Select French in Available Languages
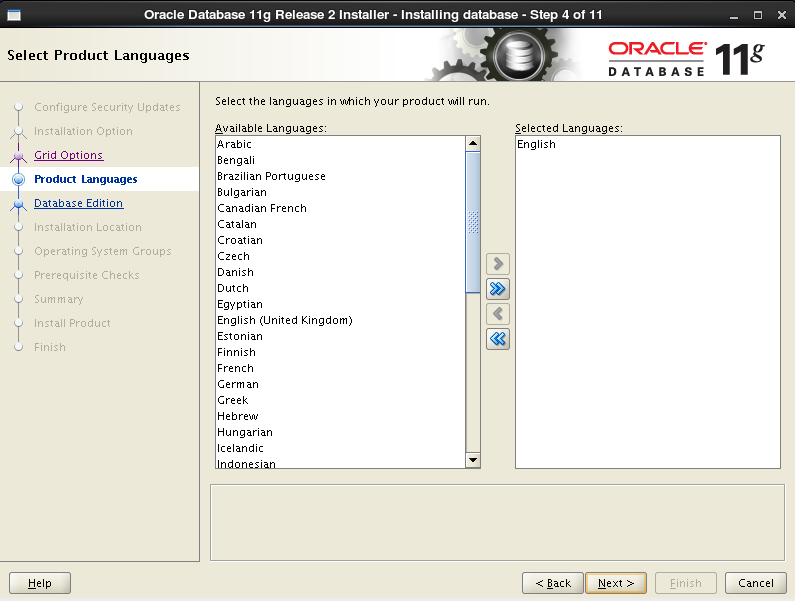Image resolution: width=795 pixels, height=601 pixels. [x=340, y=368]
